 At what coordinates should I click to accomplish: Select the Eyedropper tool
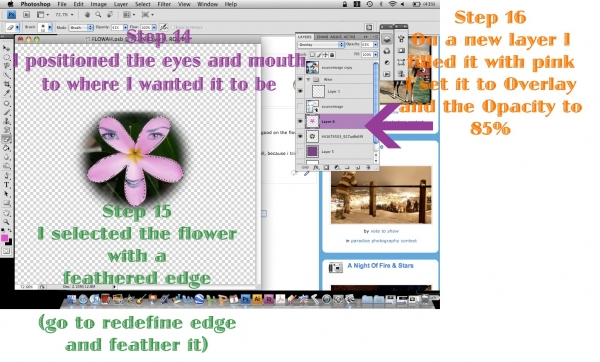point(6,93)
